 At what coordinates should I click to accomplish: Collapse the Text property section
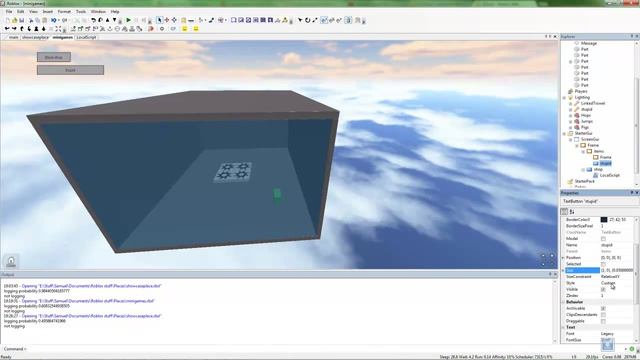563,327
